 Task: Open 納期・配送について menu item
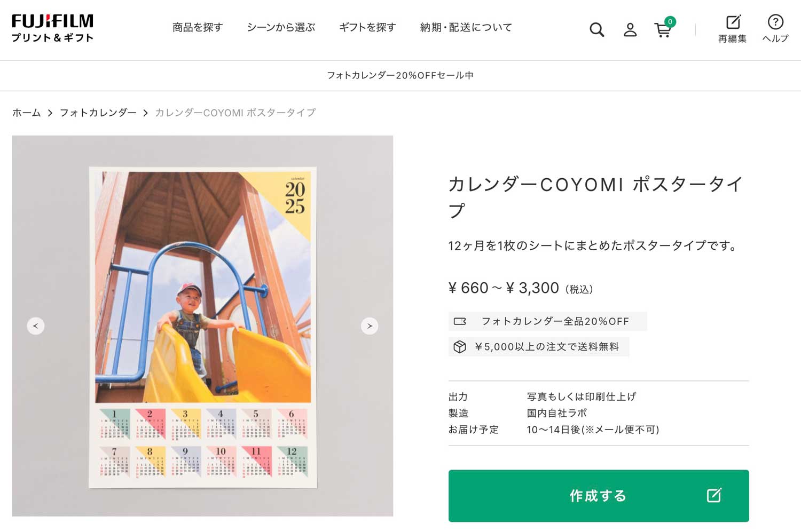click(466, 27)
